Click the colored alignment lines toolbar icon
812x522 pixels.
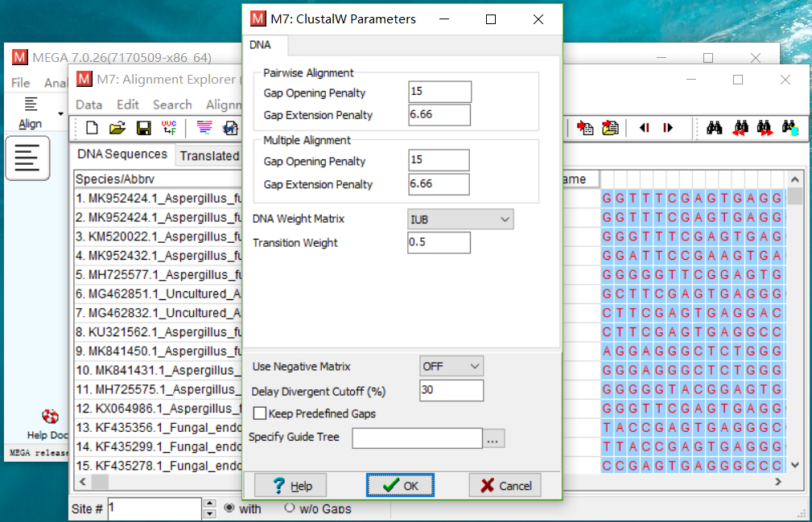204,128
